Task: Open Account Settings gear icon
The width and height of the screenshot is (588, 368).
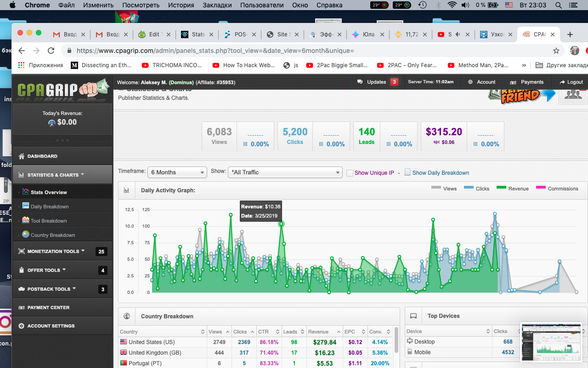Action: pos(22,326)
